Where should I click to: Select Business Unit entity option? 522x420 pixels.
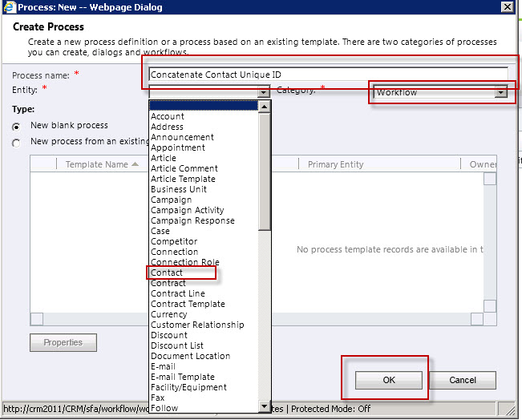[179, 189]
